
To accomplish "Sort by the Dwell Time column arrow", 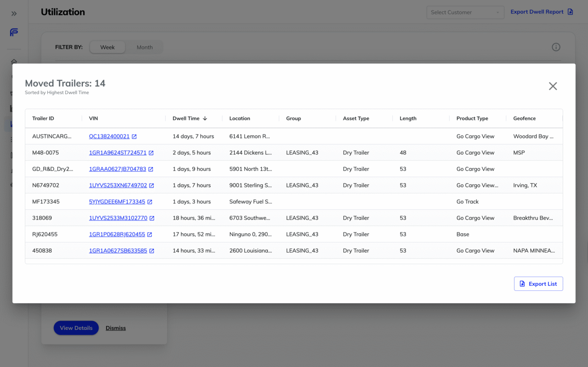I will (x=205, y=119).
